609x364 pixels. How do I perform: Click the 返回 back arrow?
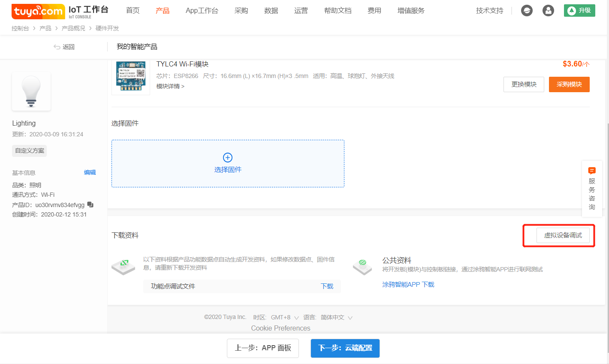57,47
